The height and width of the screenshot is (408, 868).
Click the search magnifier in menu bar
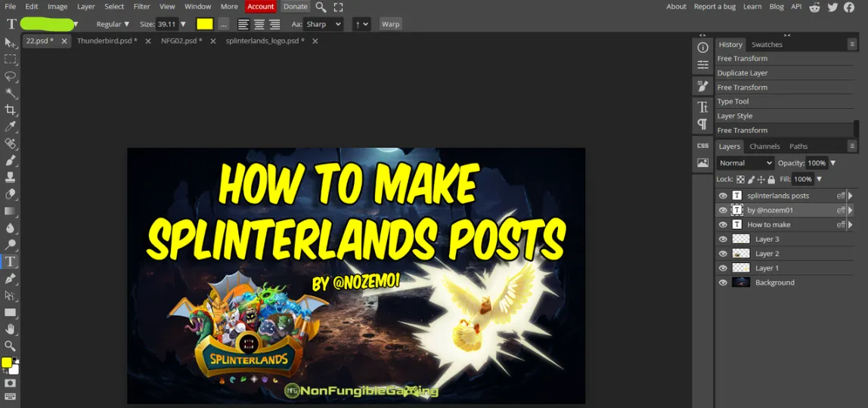point(321,7)
